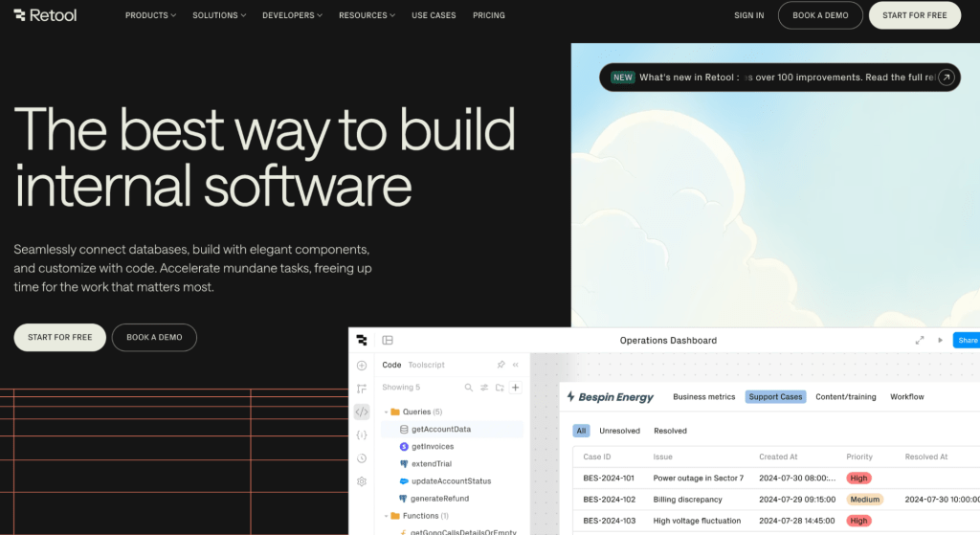Viewport: 980px width, 535px height.
Task: Collapse the Functions folder
Action: [x=387, y=516]
